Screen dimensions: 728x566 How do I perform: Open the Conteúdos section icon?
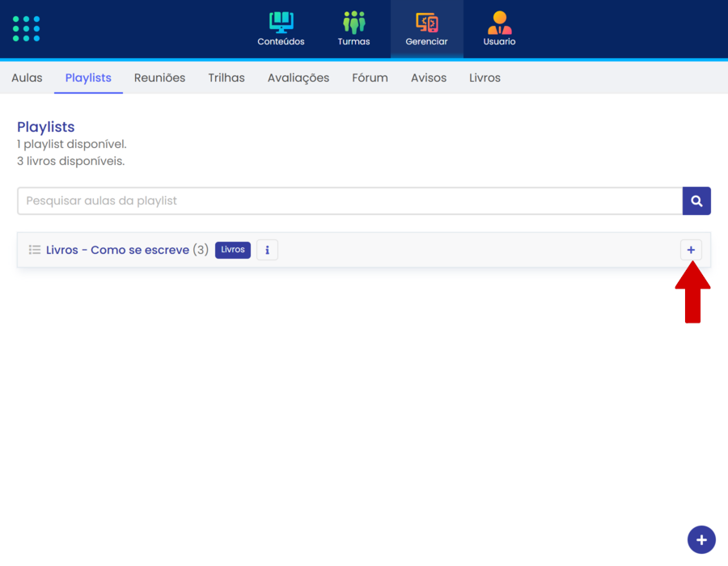tap(281, 23)
